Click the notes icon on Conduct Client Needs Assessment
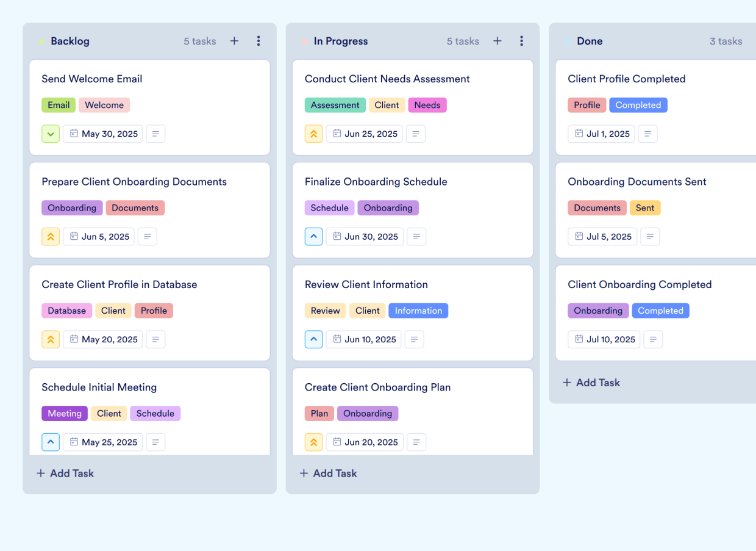Viewport: 756px width, 551px height. 416,134
